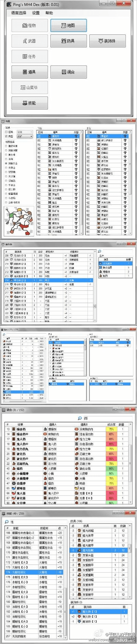Click the 技能 window title icon
The height and width of the screenshot is (644, 137).
4,513
